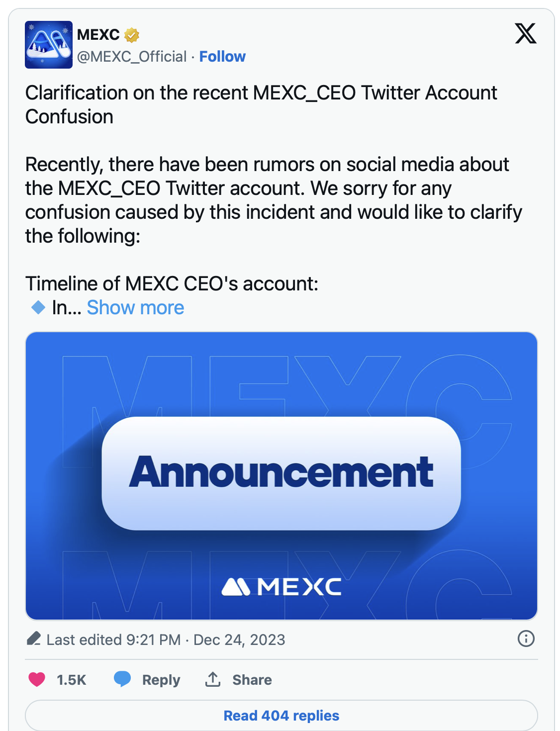
Task: Click the white MEXC logo in banner
Action: click(x=281, y=587)
